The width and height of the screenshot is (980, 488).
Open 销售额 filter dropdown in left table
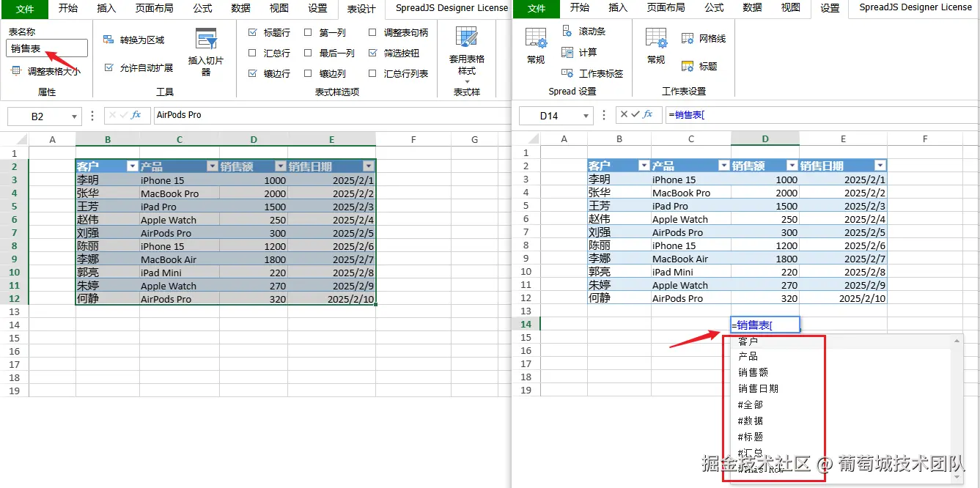[281, 166]
